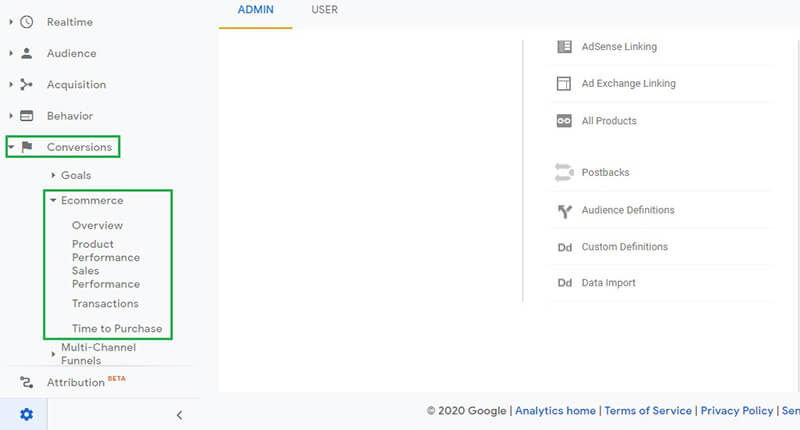The width and height of the screenshot is (800, 430).
Task: Click the Audience Definitions fork icon
Action: (564, 211)
